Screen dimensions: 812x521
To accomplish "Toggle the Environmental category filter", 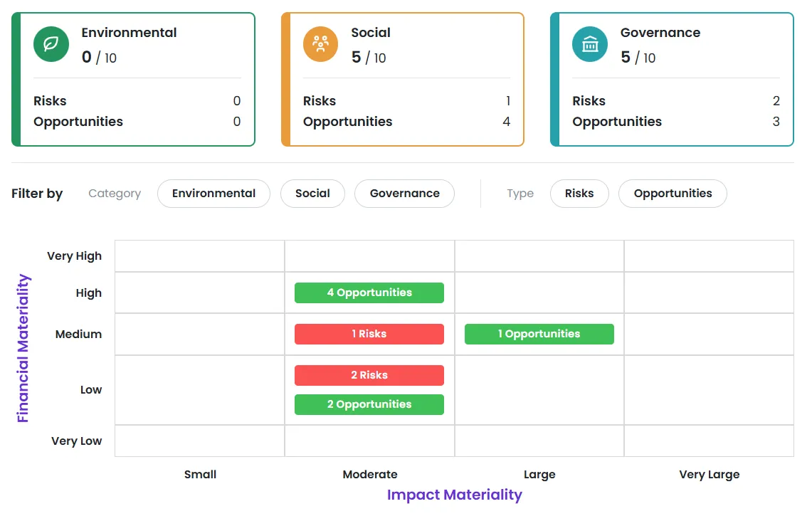I will click(x=213, y=193).
